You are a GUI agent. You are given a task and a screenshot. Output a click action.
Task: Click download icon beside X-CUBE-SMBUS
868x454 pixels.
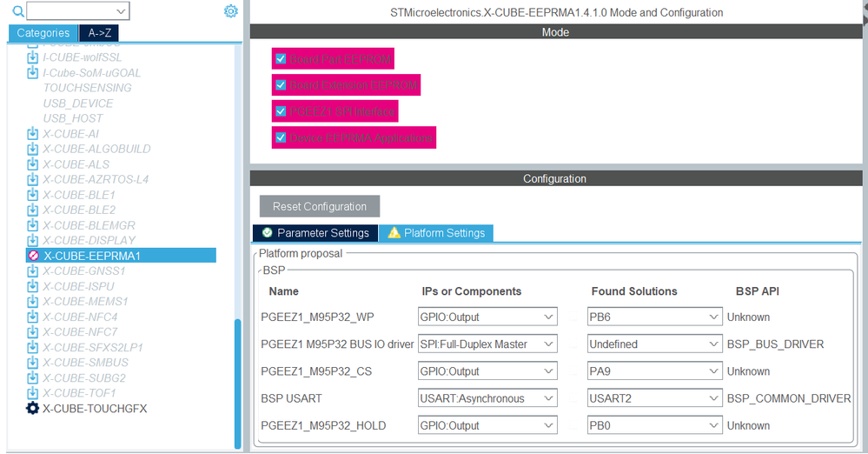(x=33, y=362)
